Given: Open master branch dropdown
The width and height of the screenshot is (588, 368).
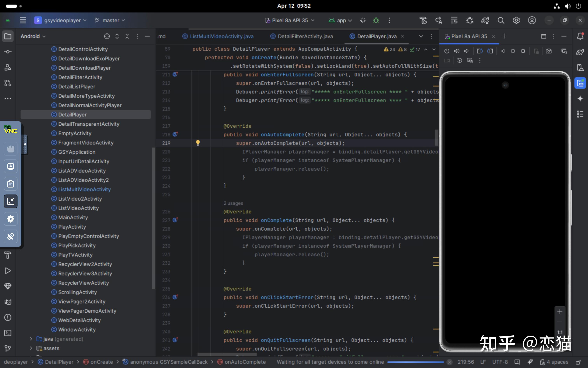Looking at the screenshot, I should [x=110, y=20].
